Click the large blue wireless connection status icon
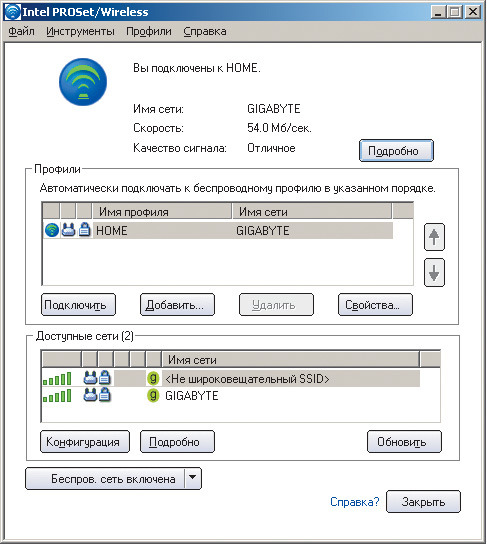The height and width of the screenshot is (544, 487). point(83,82)
